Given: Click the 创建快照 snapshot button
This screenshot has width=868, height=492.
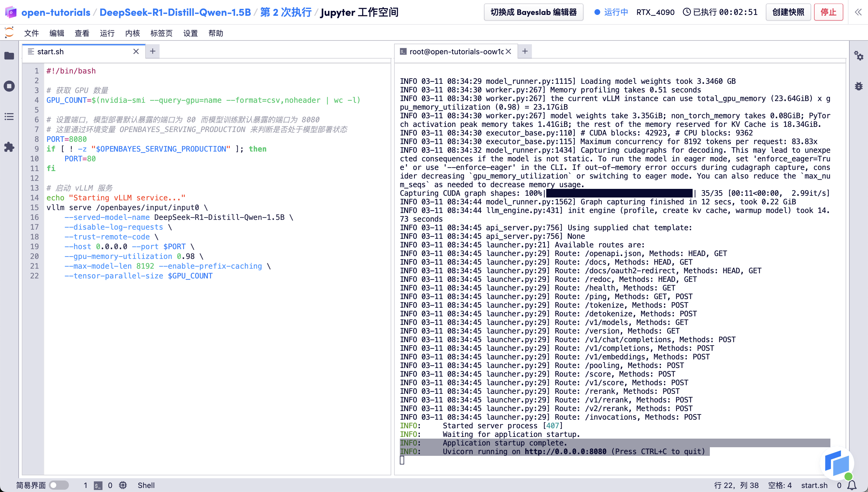Looking at the screenshot, I should [788, 13].
